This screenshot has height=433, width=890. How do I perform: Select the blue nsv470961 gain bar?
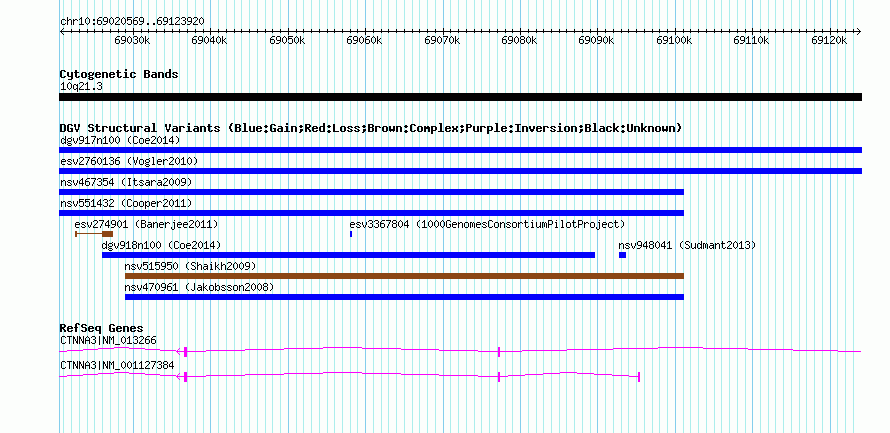tap(404, 297)
